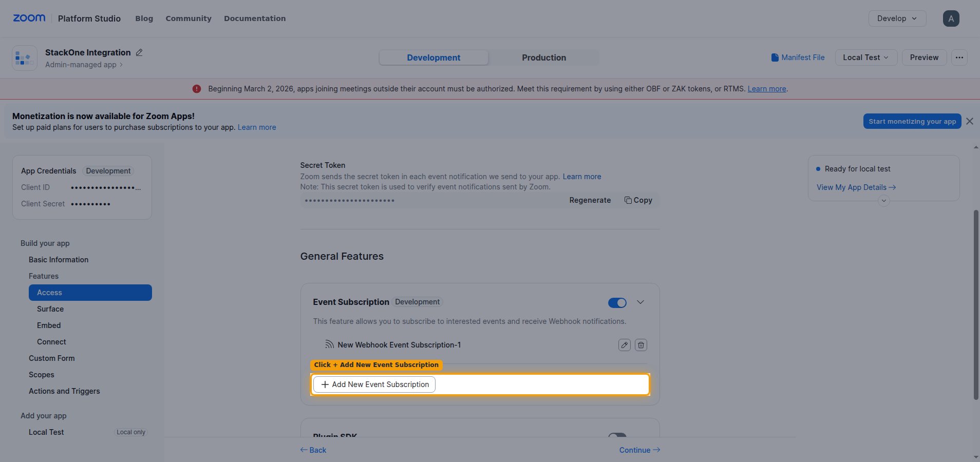
Task: Switch to the Development tab
Action: [x=434, y=57]
